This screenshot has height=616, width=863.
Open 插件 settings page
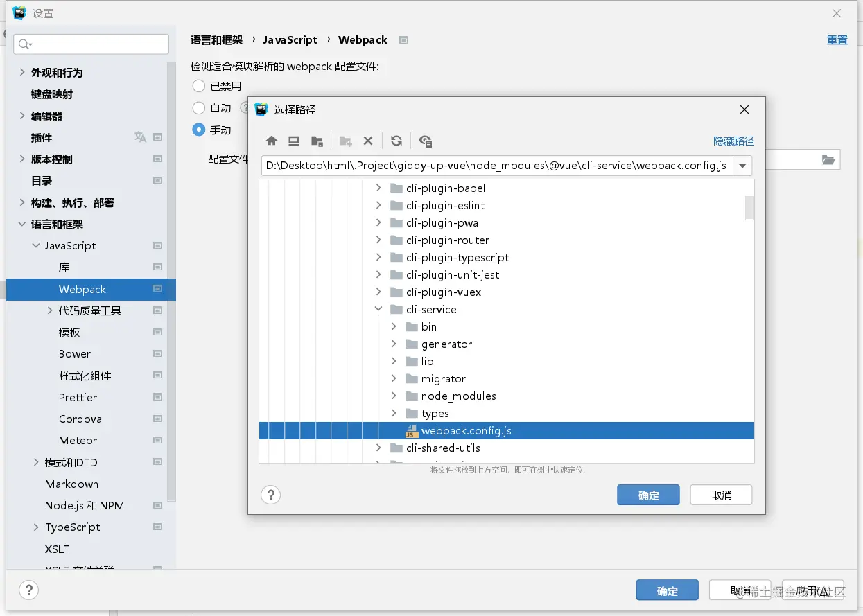(42, 137)
